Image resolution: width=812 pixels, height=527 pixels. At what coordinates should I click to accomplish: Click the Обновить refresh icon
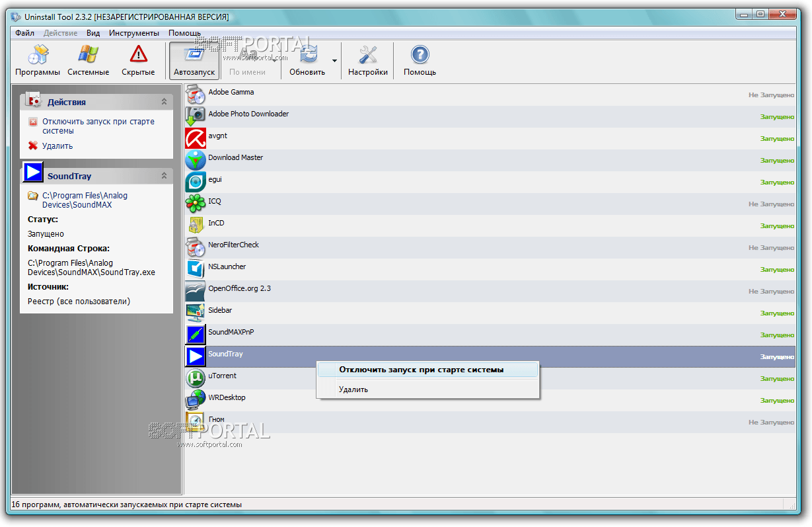click(307, 55)
